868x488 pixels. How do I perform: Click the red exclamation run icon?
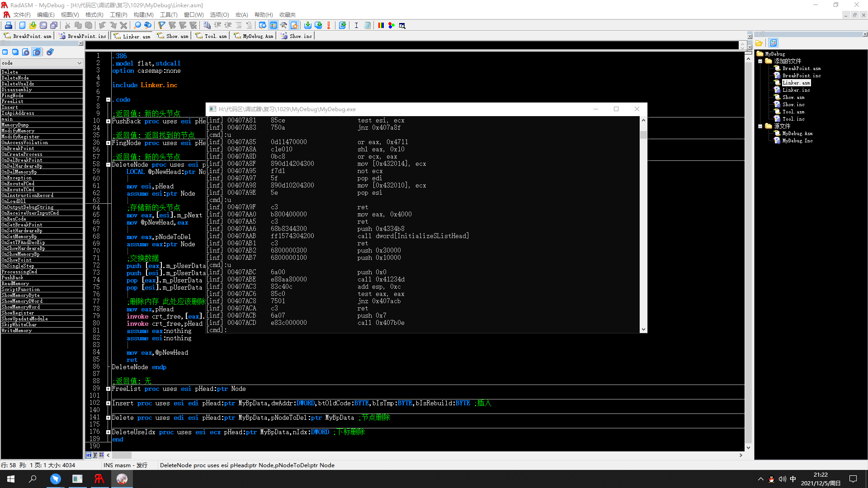pos(329,25)
